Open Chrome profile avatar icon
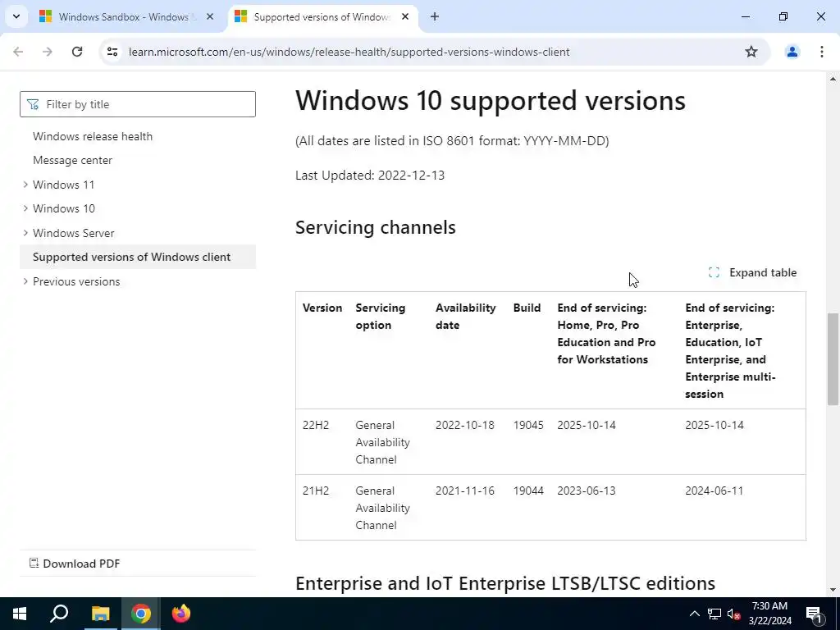 pos(792,52)
